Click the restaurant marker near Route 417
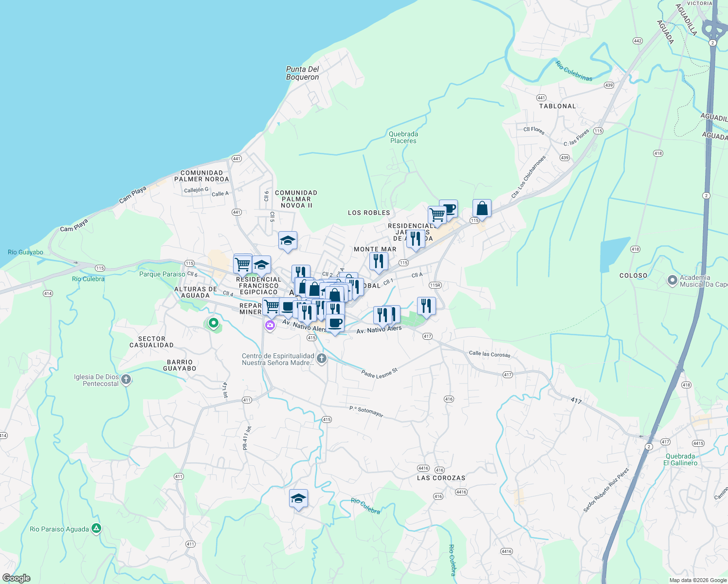 [427, 306]
